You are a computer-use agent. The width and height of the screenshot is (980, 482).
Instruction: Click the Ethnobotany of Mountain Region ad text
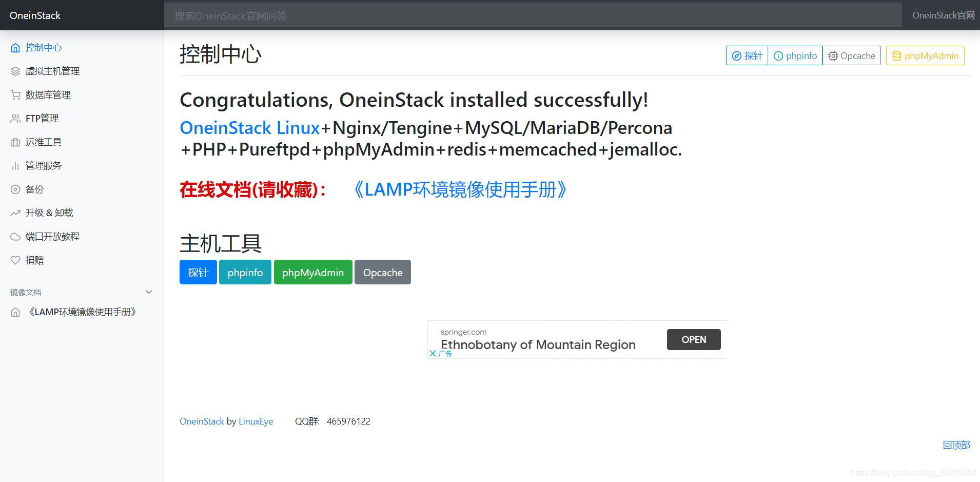tap(538, 344)
